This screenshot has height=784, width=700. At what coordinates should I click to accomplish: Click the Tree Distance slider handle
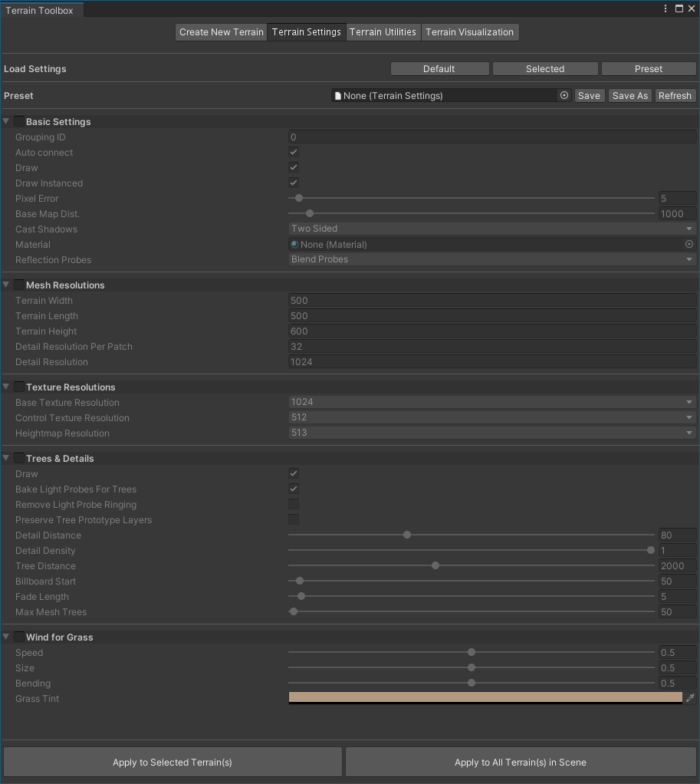tap(435, 565)
